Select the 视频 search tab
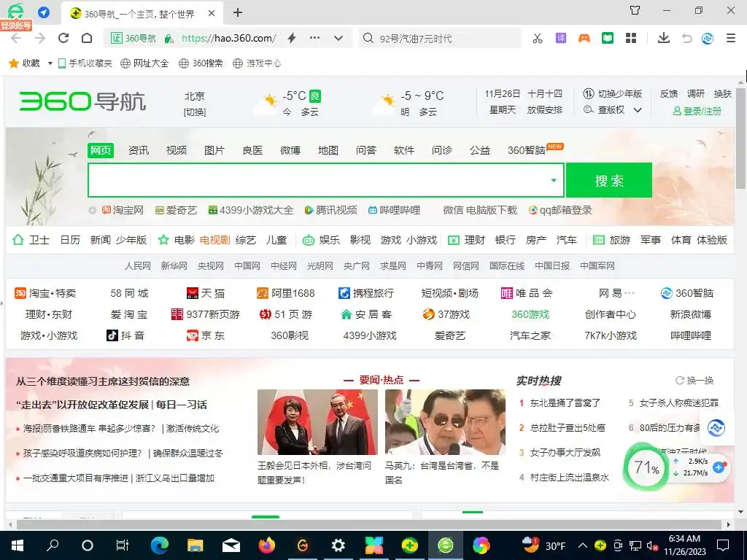The image size is (747, 560). (x=177, y=150)
